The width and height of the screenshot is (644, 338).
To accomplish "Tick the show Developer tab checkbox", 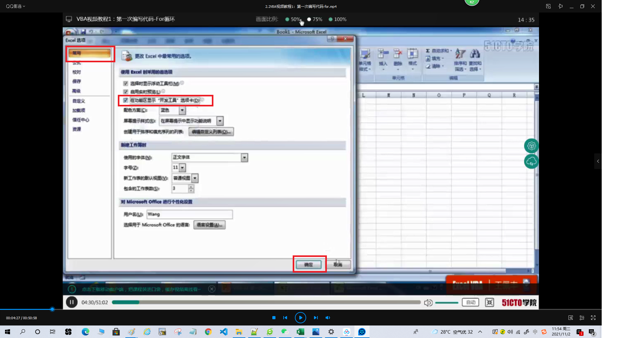I will click(x=126, y=100).
